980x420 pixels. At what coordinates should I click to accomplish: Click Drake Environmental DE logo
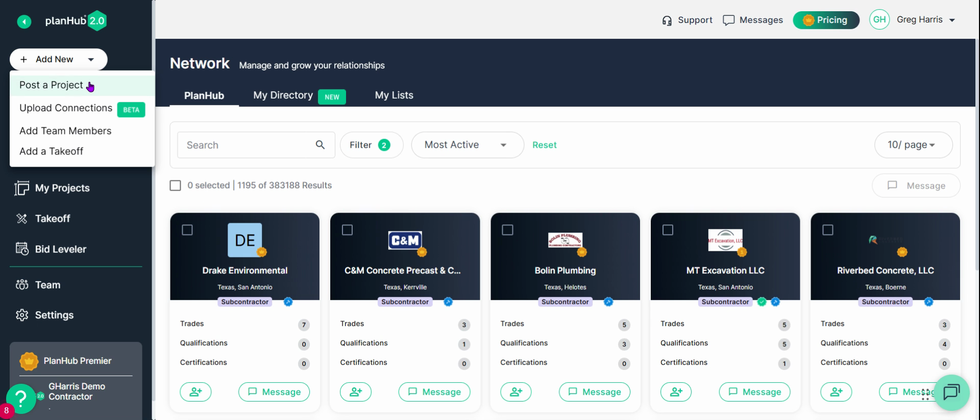point(245,240)
